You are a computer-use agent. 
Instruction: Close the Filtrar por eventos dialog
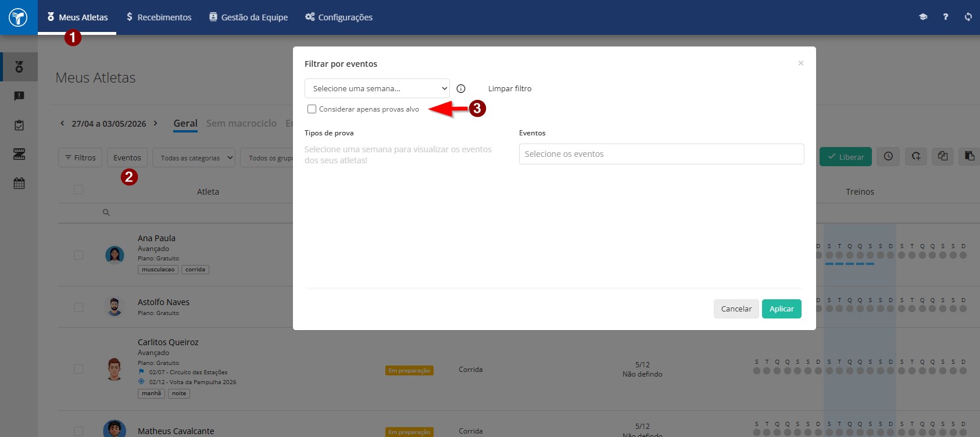(x=801, y=63)
